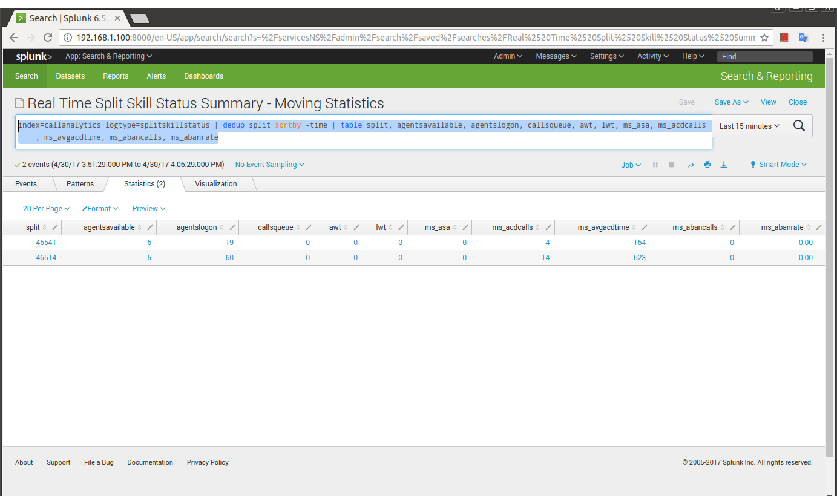Share the search job
The height and width of the screenshot is (504, 837).
[691, 165]
